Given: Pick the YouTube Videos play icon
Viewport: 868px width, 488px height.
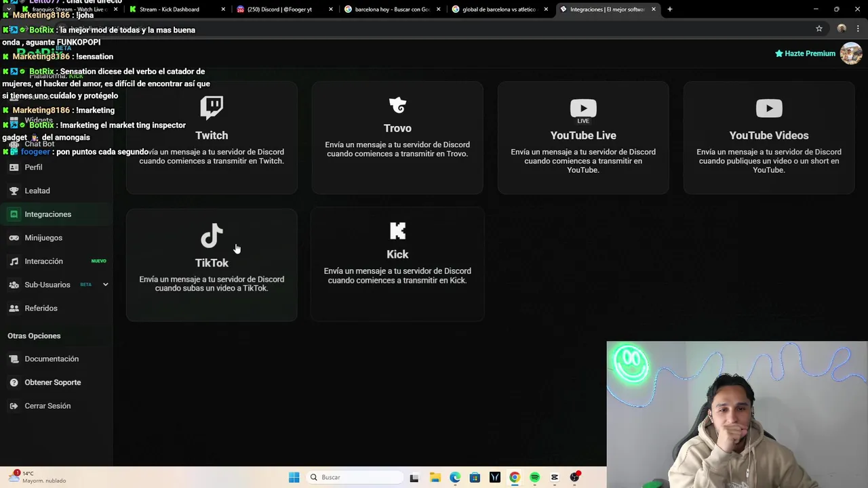Looking at the screenshot, I should 769,108.
